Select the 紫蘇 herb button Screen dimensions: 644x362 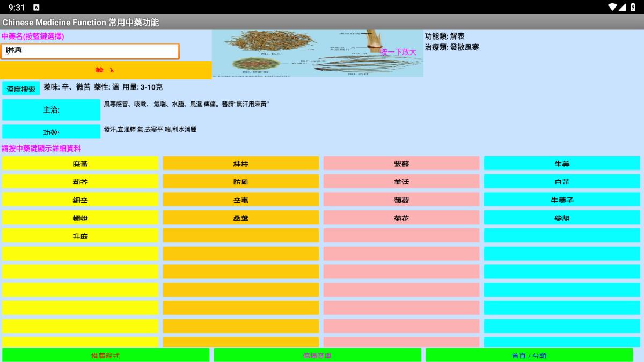coord(401,163)
